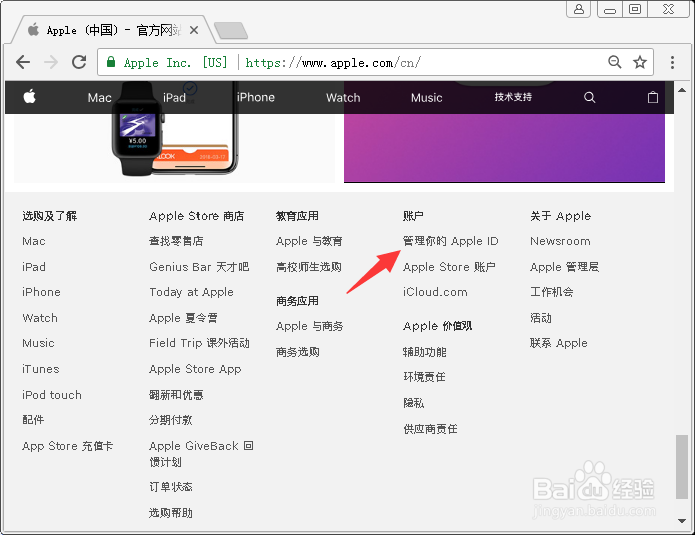The image size is (695, 535).
Task: Click the address bar URL field
Action: click(375, 62)
